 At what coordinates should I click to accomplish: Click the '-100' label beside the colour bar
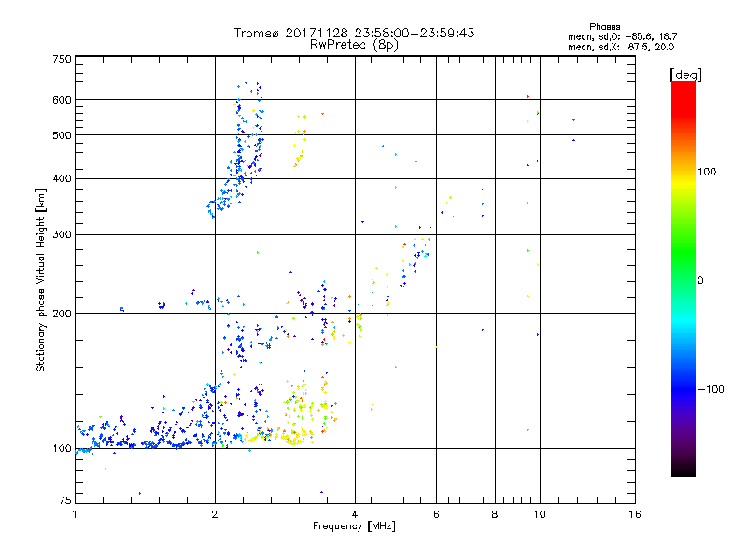(x=711, y=389)
